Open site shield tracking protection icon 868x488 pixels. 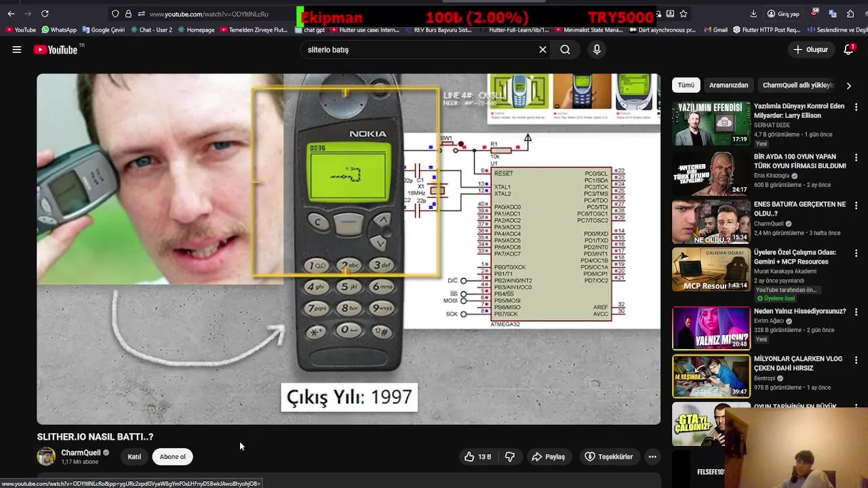(115, 14)
